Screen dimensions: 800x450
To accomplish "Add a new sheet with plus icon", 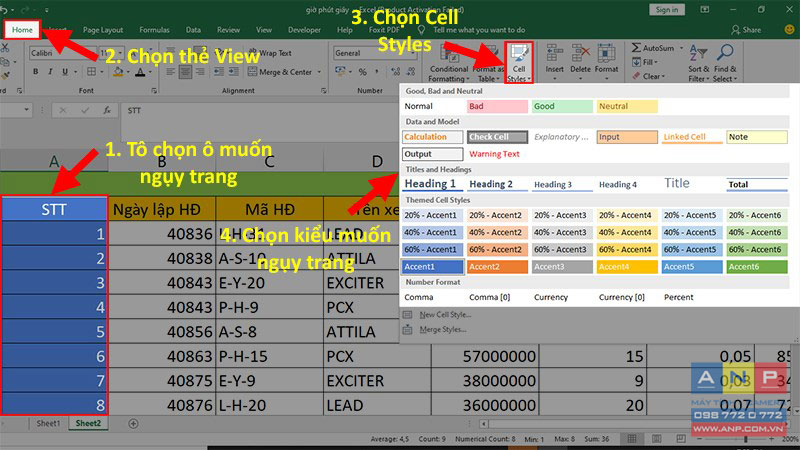I will (133, 423).
